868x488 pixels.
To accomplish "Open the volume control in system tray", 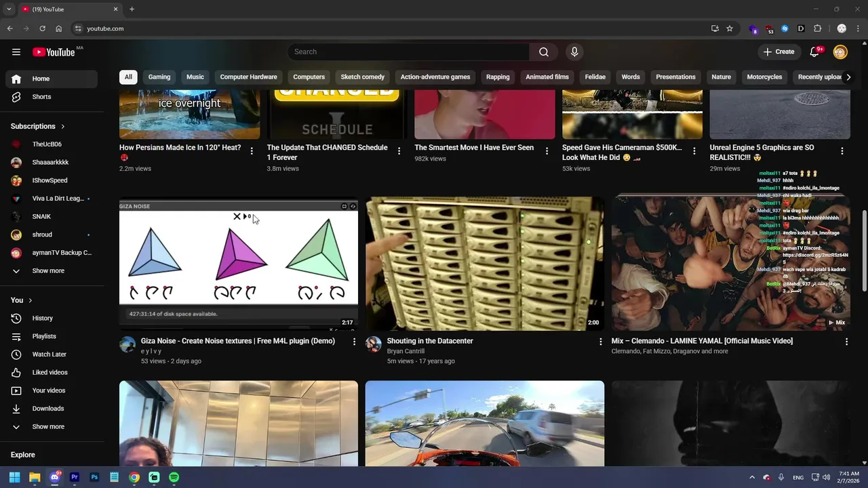I will [x=826, y=477].
